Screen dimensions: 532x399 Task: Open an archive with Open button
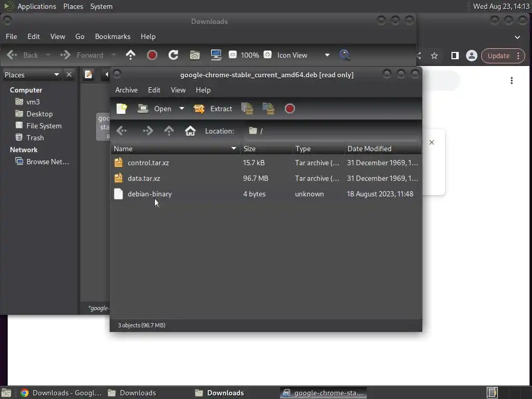[154, 109]
